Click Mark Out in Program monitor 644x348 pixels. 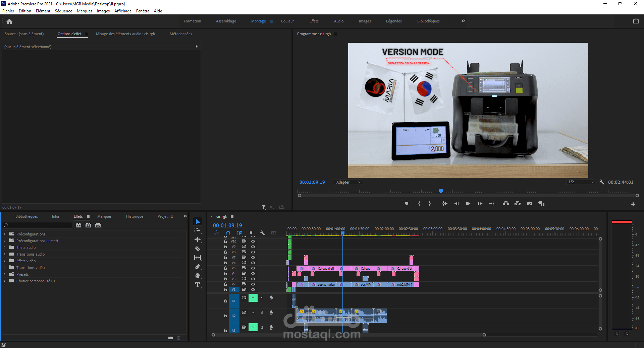[x=430, y=204]
